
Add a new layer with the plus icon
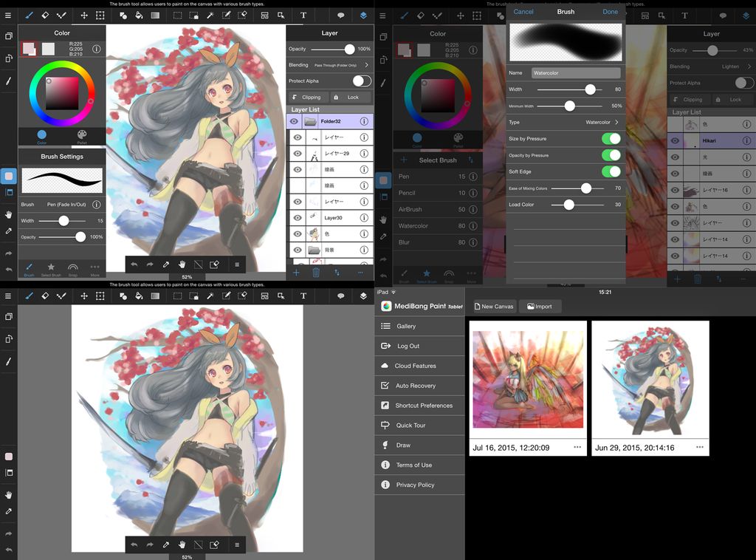296,273
